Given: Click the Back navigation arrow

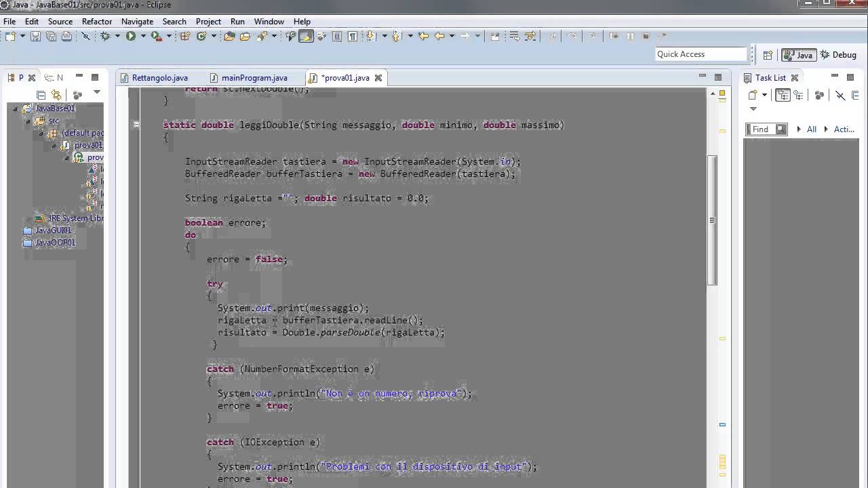Looking at the screenshot, I should (x=439, y=36).
